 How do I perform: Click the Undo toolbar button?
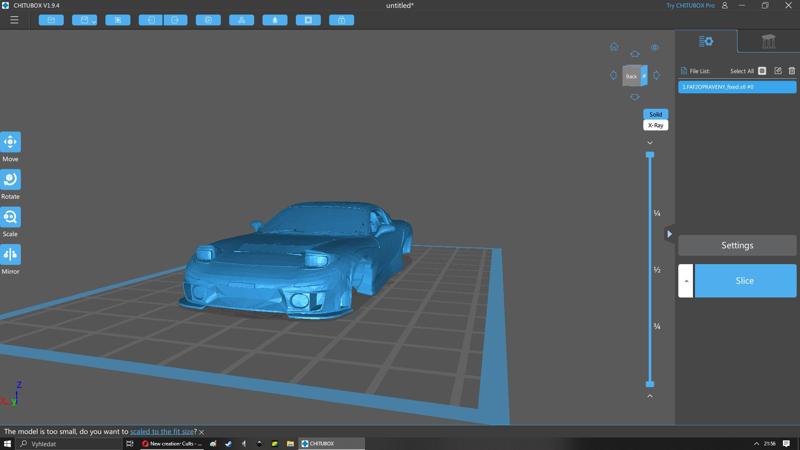click(x=151, y=20)
